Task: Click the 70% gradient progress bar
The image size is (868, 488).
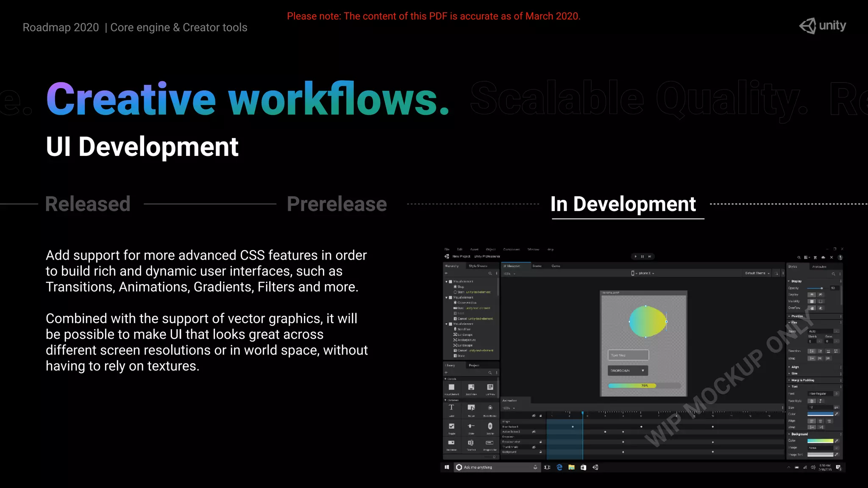Action: click(x=645, y=386)
